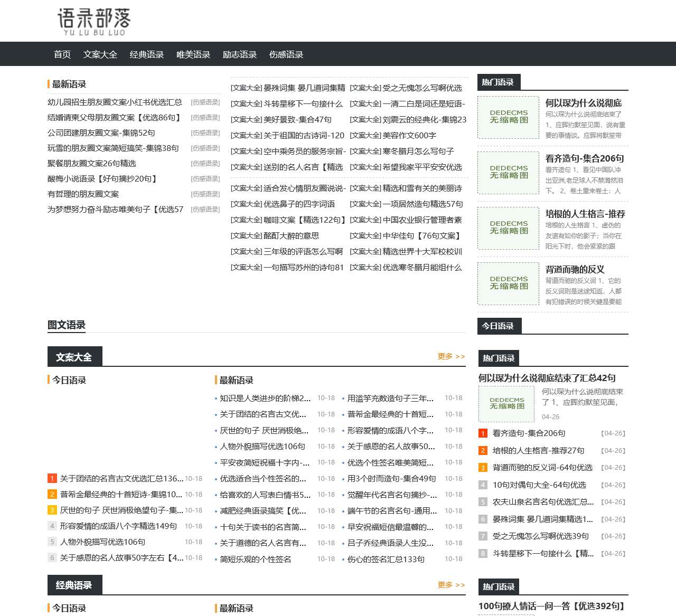Click the 更多 >> link beside 经典语录

pyautogui.click(x=450, y=585)
